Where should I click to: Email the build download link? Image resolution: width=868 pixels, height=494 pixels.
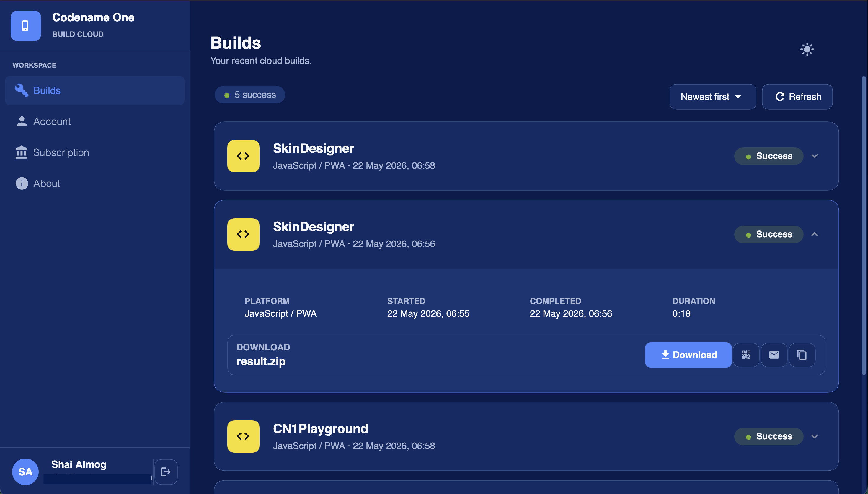[x=774, y=355]
